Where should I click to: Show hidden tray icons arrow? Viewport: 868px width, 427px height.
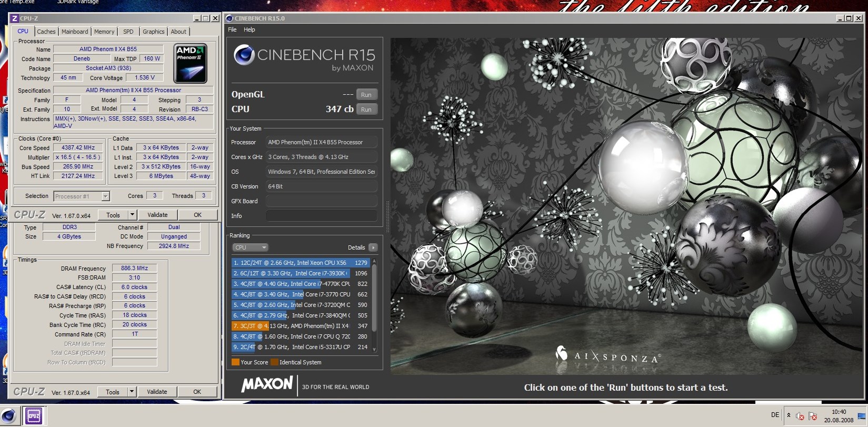789,415
